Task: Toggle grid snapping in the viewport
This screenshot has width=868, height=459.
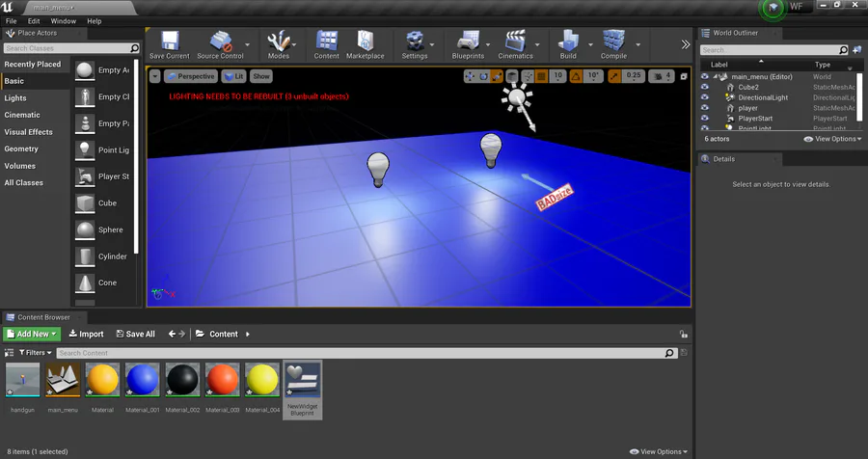Action: [x=542, y=76]
